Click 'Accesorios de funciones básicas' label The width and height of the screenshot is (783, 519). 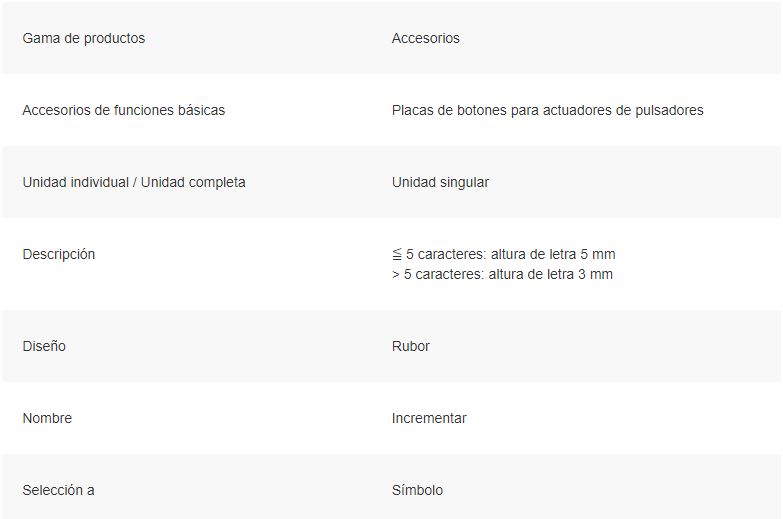(123, 110)
